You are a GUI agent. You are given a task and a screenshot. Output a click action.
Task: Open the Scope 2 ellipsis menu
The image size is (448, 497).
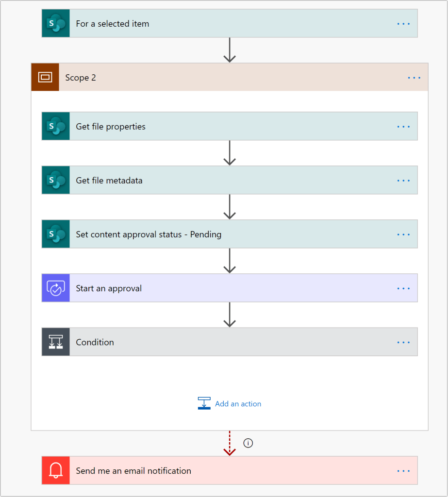tap(414, 77)
